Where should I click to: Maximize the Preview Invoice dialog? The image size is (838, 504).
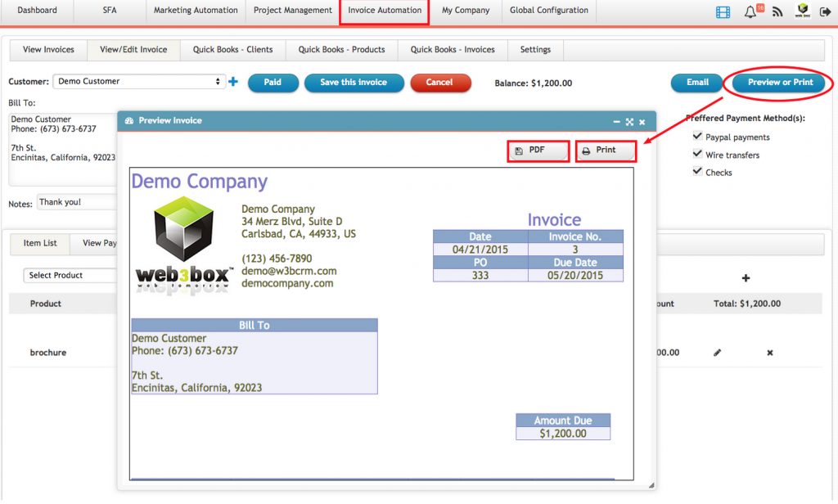[629, 122]
